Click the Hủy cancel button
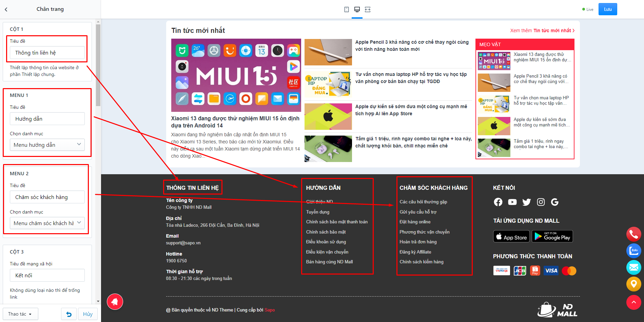644x322 pixels. 88,314
